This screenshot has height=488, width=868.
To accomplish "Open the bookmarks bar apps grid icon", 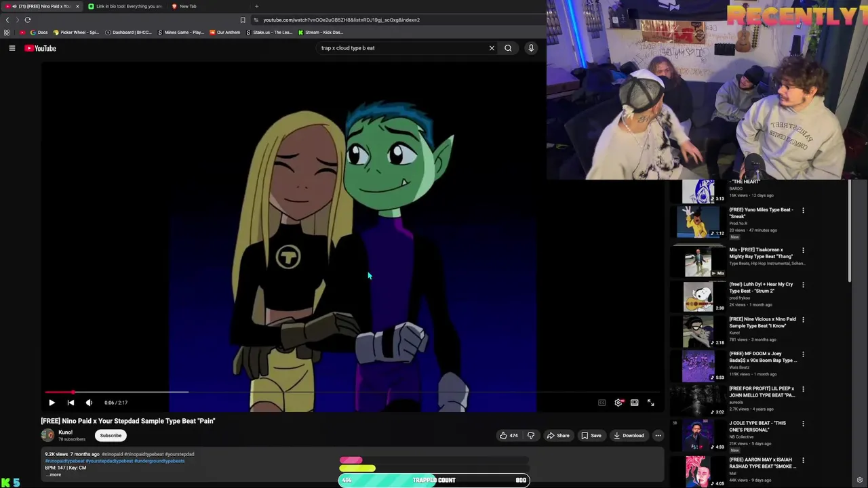I will tap(7, 33).
